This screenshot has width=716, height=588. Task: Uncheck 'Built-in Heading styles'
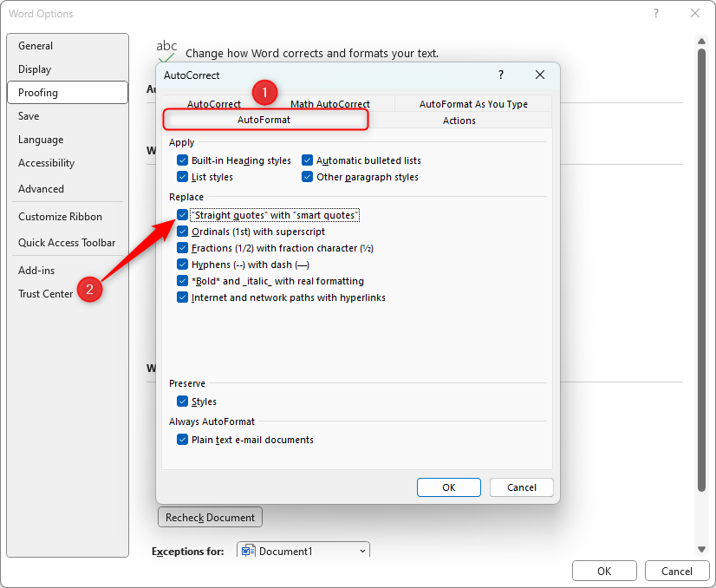[x=182, y=160]
